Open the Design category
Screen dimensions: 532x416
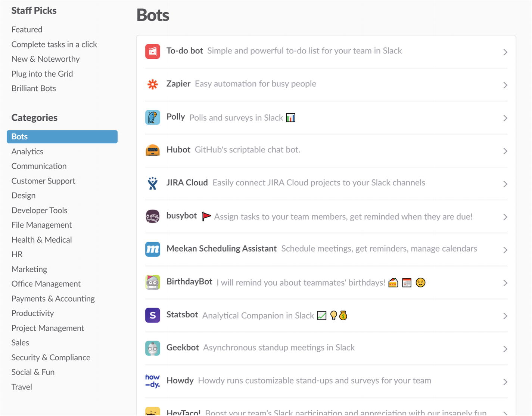24,195
